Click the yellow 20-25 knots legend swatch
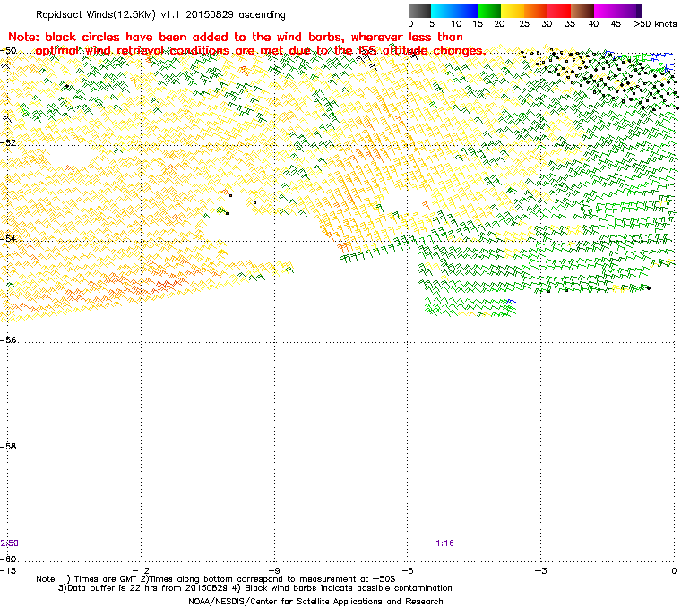This screenshot has width=681, height=616. 513,11
